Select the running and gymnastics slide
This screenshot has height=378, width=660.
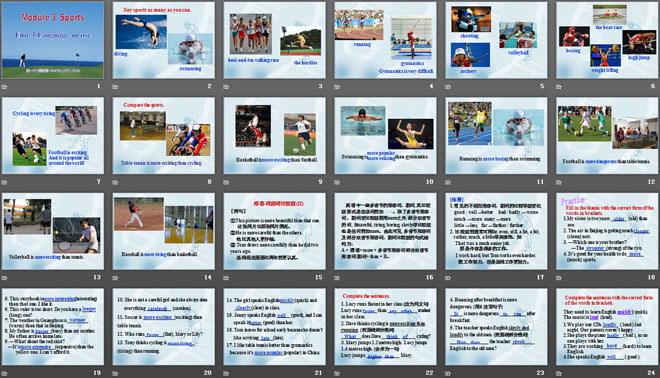(x=385, y=40)
